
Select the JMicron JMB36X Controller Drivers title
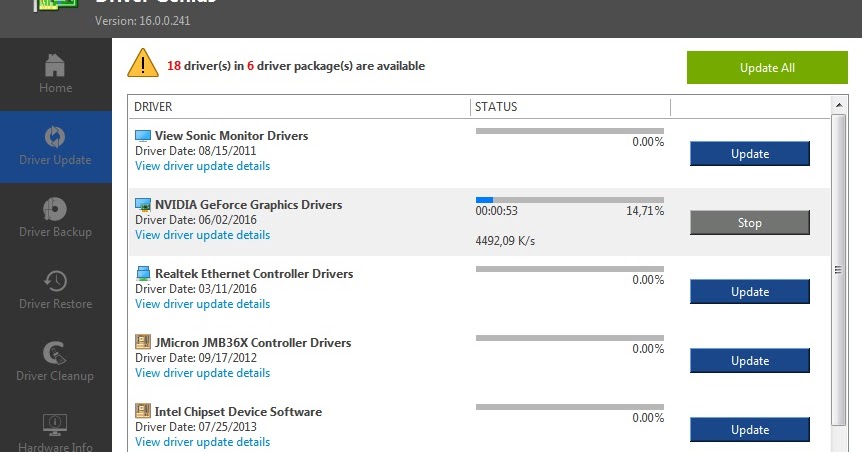[253, 343]
